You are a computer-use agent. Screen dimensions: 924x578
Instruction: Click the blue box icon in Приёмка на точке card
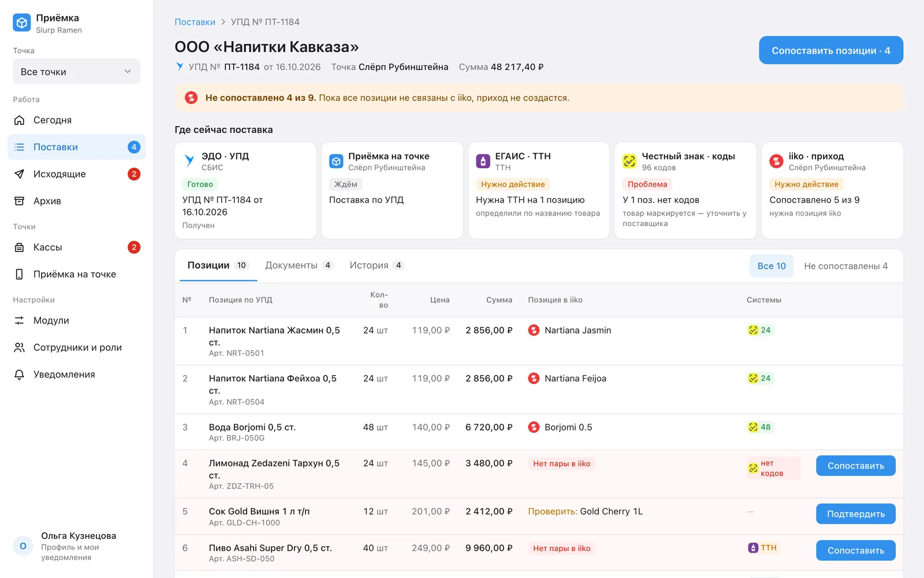[336, 161]
